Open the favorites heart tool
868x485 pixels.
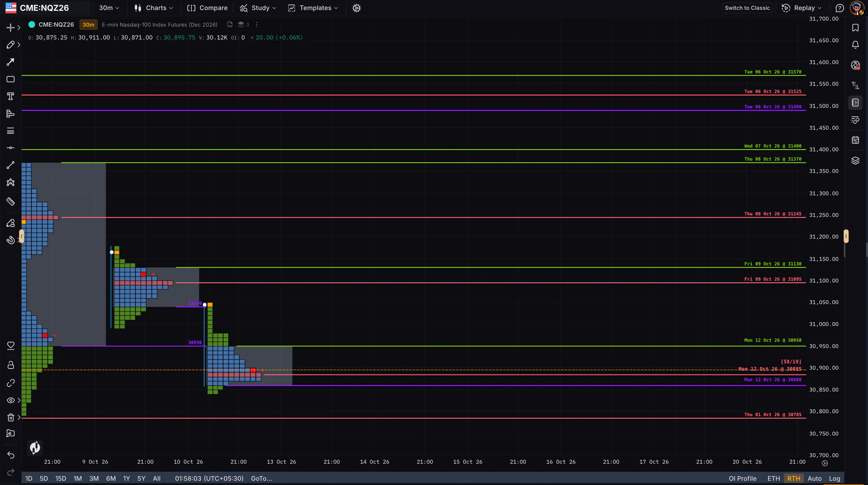11,346
